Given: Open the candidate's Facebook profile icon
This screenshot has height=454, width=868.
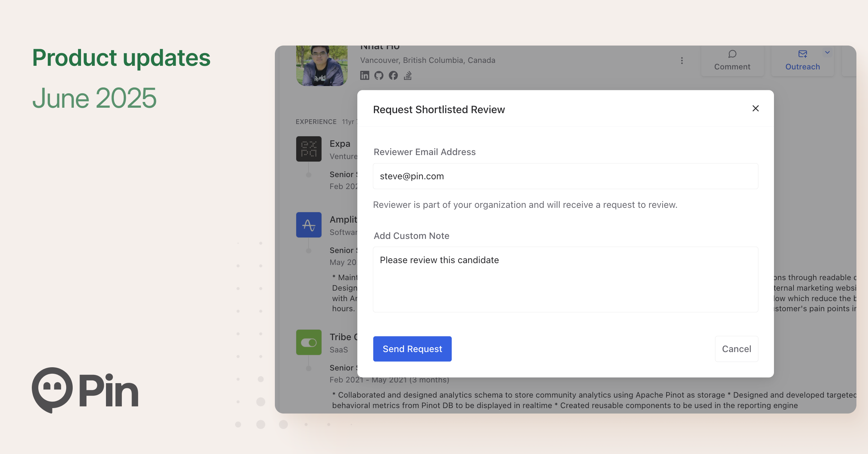Looking at the screenshot, I should pos(393,75).
